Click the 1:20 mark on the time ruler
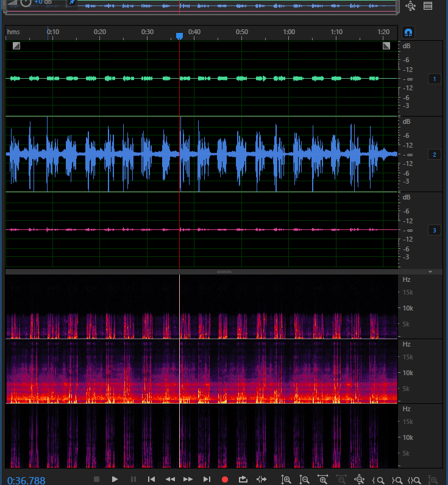Viewport: 448px width, 485px height. (x=383, y=32)
